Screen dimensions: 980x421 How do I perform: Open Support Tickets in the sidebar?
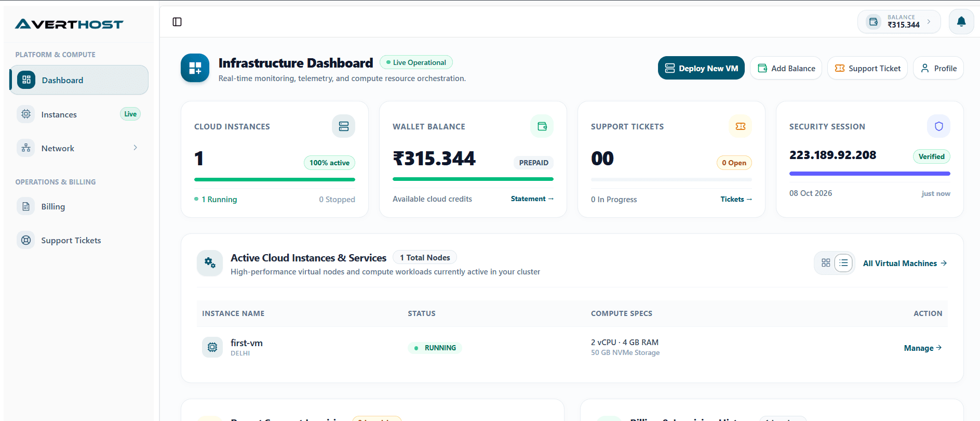[79, 240]
